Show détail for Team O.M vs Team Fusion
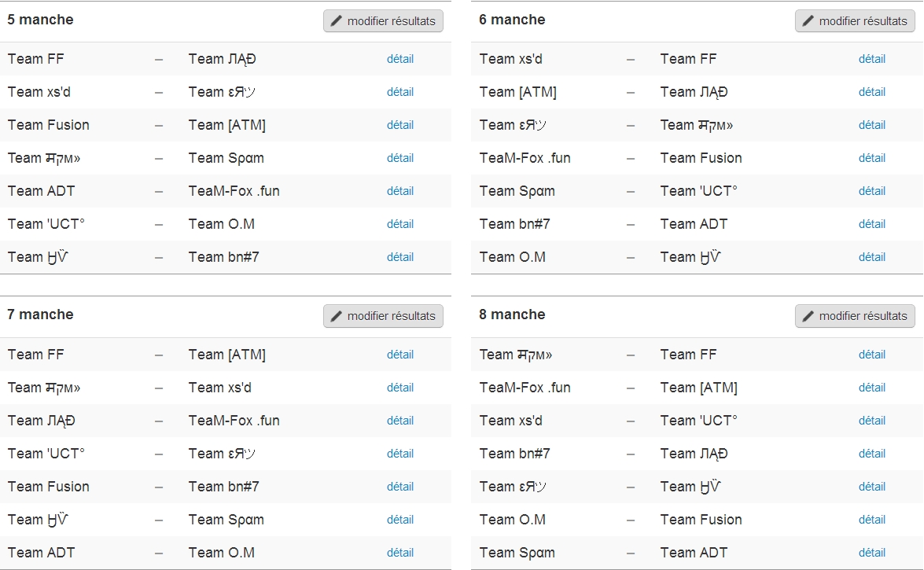The image size is (924, 570). [872, 520]
